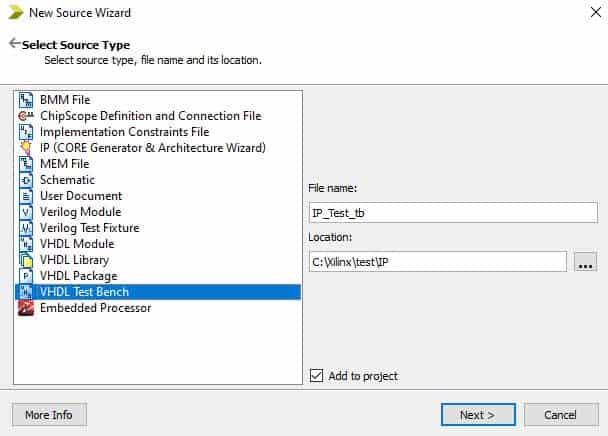Click the VHDL Module icon
Viewport: 608px width, 436px height.
click(26, 244)
